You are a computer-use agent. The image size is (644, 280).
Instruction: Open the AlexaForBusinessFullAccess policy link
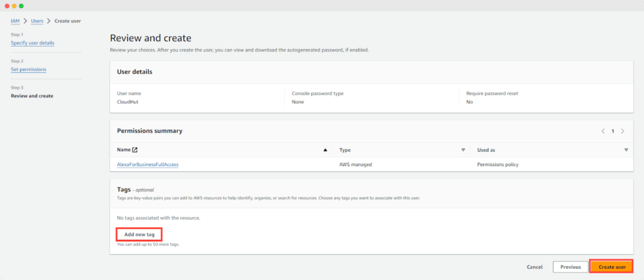(148, 164)
